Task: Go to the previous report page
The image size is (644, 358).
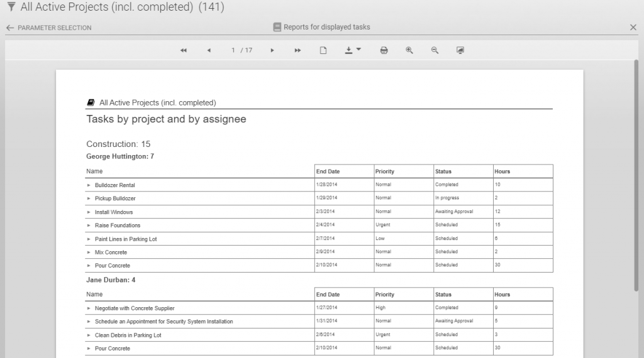Action: point(209,50)
